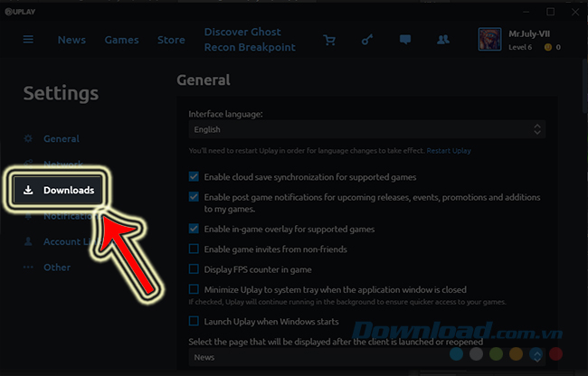588x376 pixels.
Task: Click the Other three-dots icon
Action: [x=28, y=268]
